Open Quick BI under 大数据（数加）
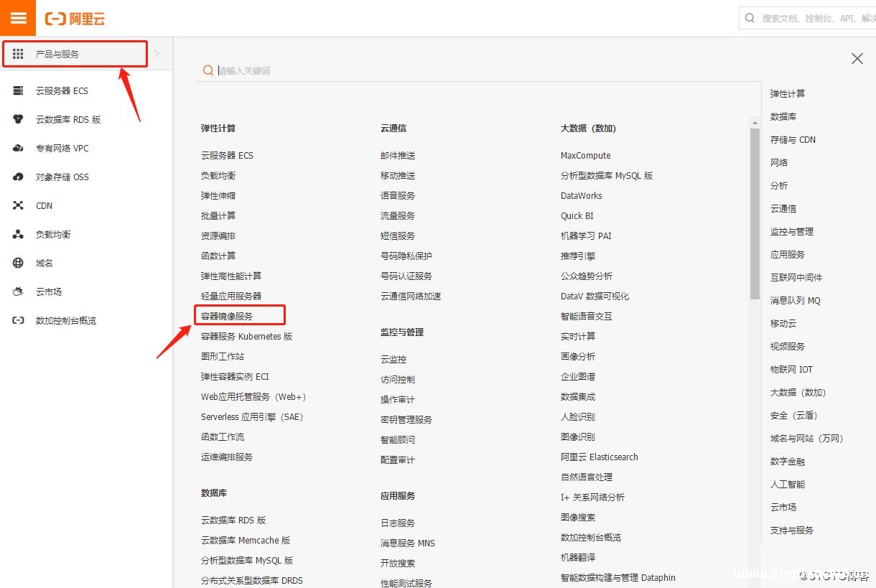The width and height of the screenshot is (876, 588). [577, 215]
